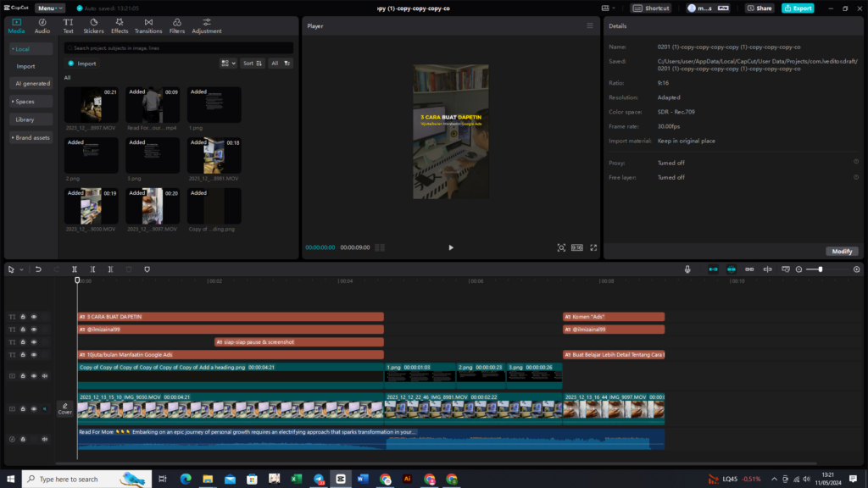Switch to the Adjustment tab
Screen dimensions: 868x488
point(207,25)
